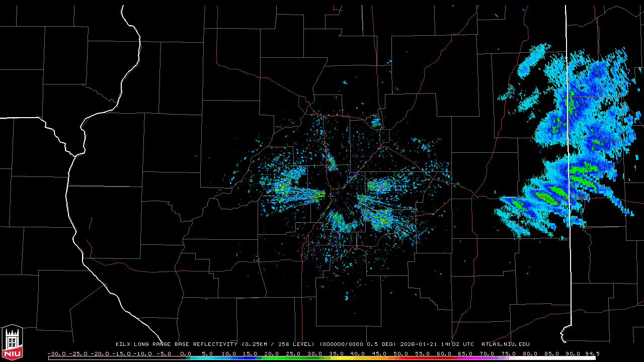Click the small narrow echo north-northwest of radar center
This screenshot has width=644, height=362.
[x=332, y=162]
